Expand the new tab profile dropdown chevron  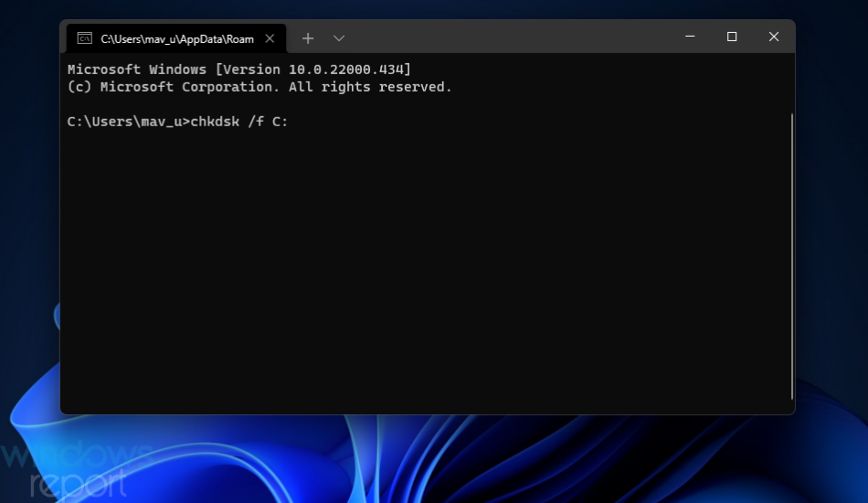point(339,38)
